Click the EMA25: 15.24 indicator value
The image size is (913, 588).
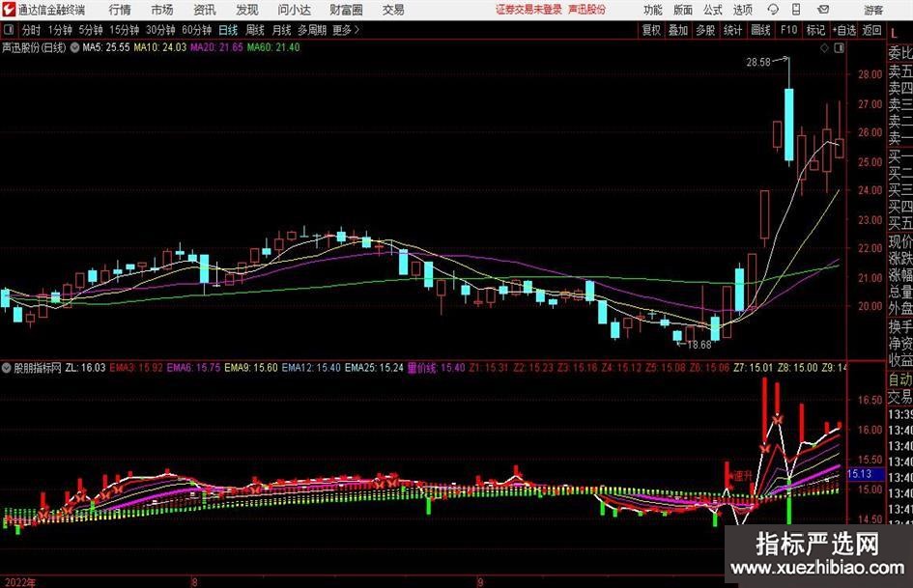click(374, 368)
